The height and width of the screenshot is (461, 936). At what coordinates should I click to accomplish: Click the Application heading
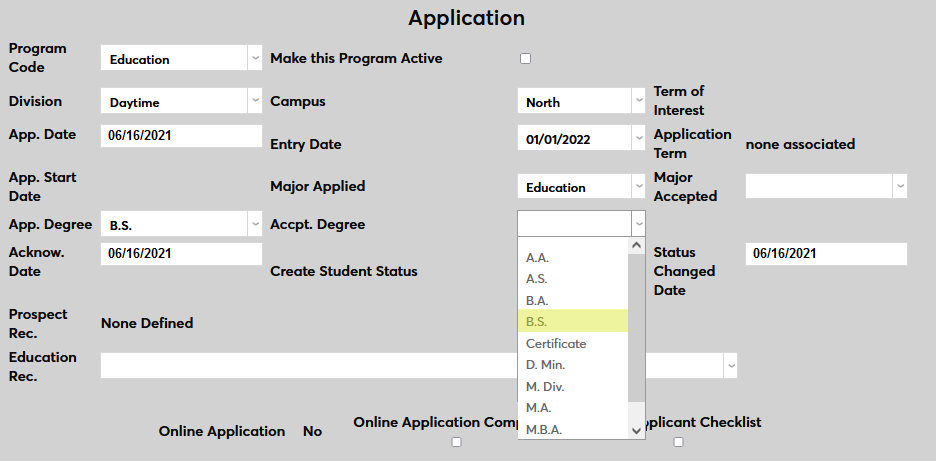click(467, 18)
